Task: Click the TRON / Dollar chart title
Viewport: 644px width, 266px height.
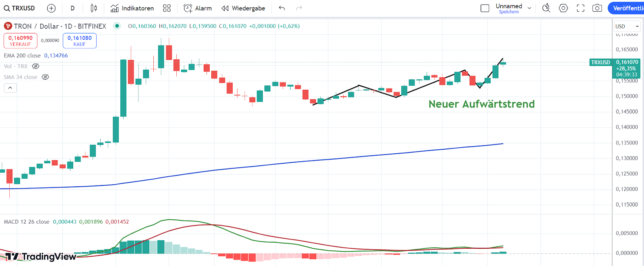Action: (x=60, y=26)
